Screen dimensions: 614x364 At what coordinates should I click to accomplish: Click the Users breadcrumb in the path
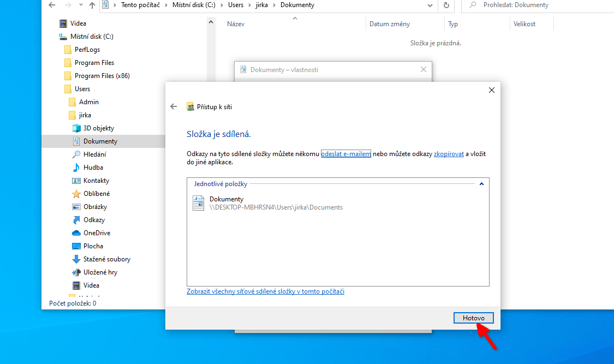coord(235,5)
